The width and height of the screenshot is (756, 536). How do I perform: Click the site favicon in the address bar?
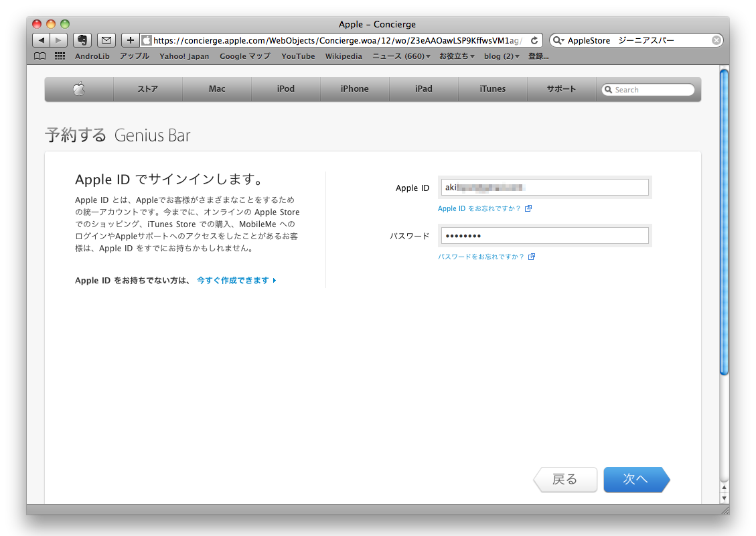(x=147, y=40)
